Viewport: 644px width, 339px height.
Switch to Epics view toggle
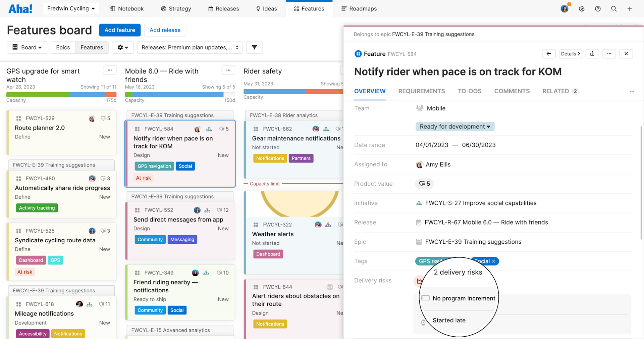(63, 47)
